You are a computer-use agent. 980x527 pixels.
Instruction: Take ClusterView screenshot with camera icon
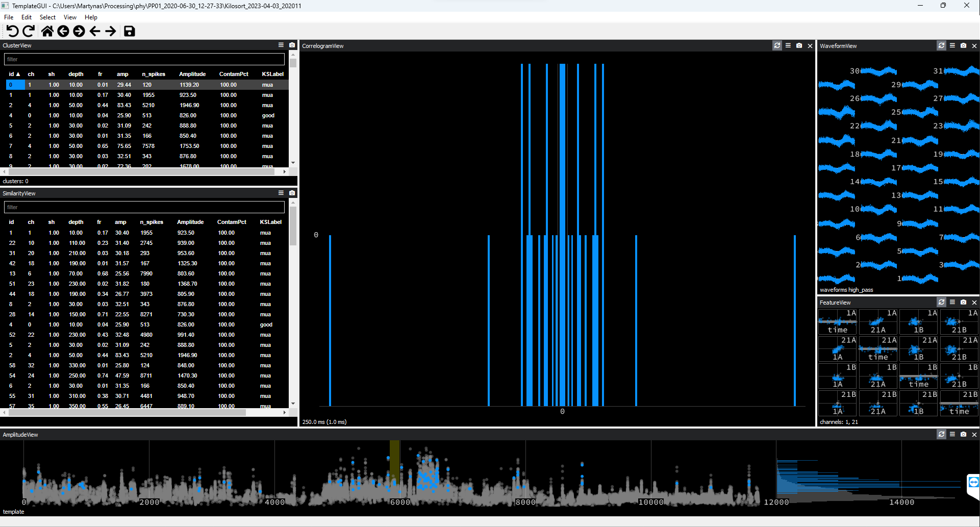point(292,45)
